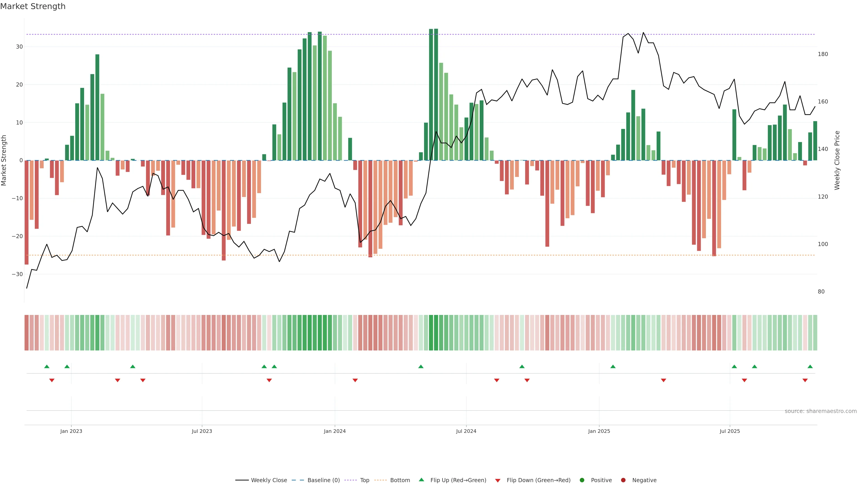Click the last green flip-up marker at far right

pos(810,366)
